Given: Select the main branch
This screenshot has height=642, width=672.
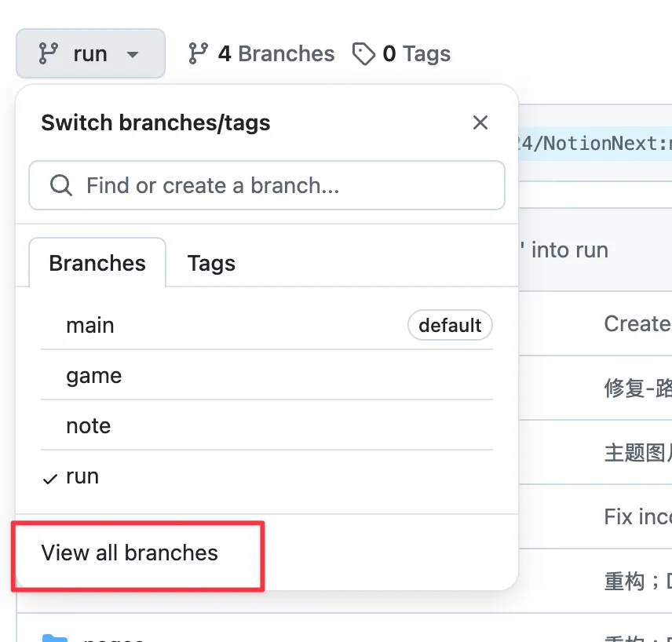Looking at the screenshot, I should click(267, 325).
